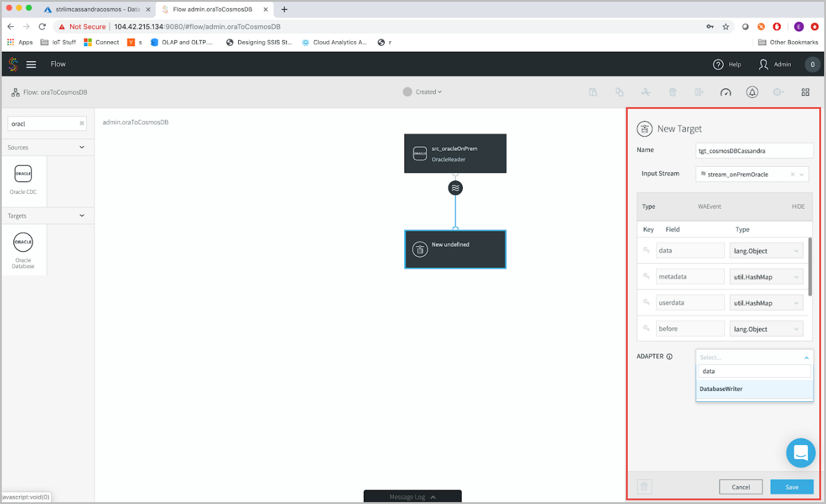Open the settings gear dropdown in toolbar
The image size is (826, 504).
point(778,92)
